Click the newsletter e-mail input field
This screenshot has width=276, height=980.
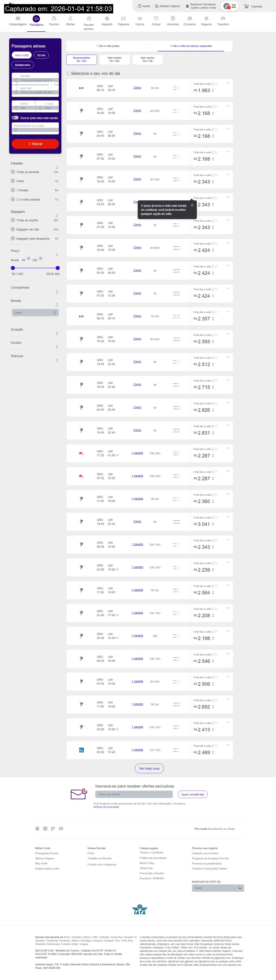coord(134,794)
